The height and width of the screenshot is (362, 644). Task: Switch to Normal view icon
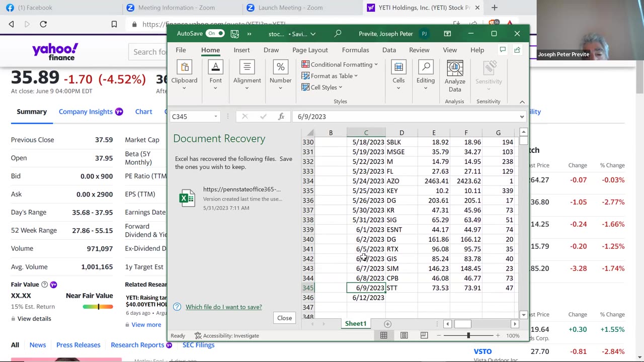[384, 335]
